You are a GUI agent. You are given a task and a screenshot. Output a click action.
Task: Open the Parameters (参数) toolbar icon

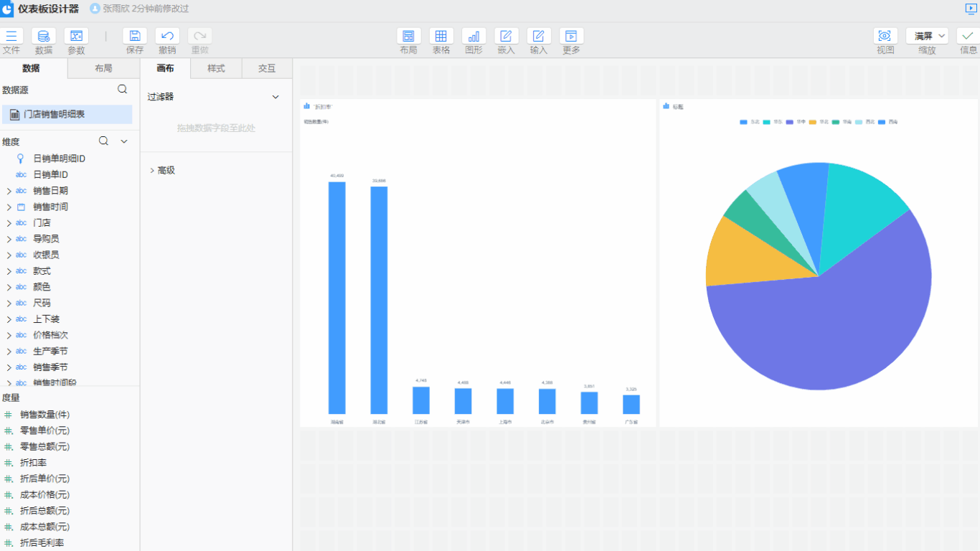point(76,36)
